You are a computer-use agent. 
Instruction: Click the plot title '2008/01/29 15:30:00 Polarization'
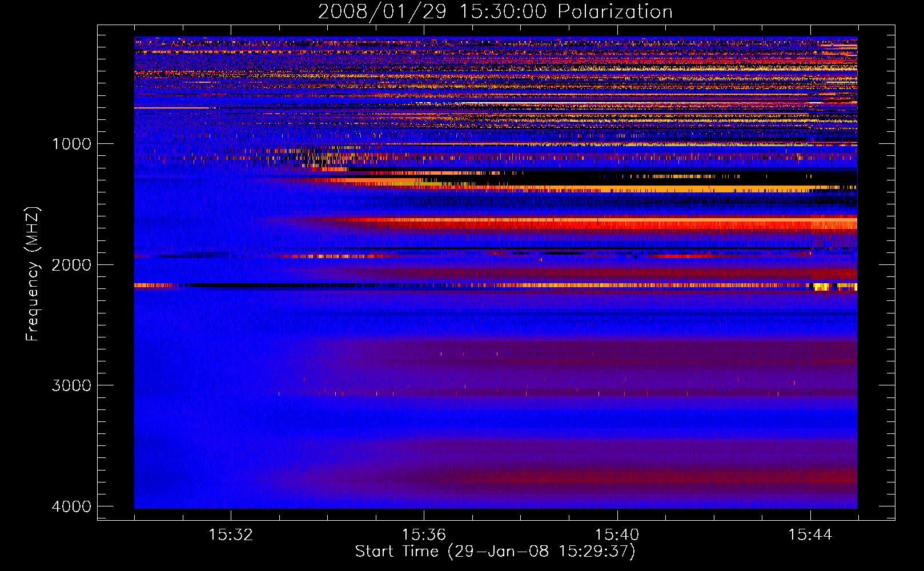[x=495, y=11]
